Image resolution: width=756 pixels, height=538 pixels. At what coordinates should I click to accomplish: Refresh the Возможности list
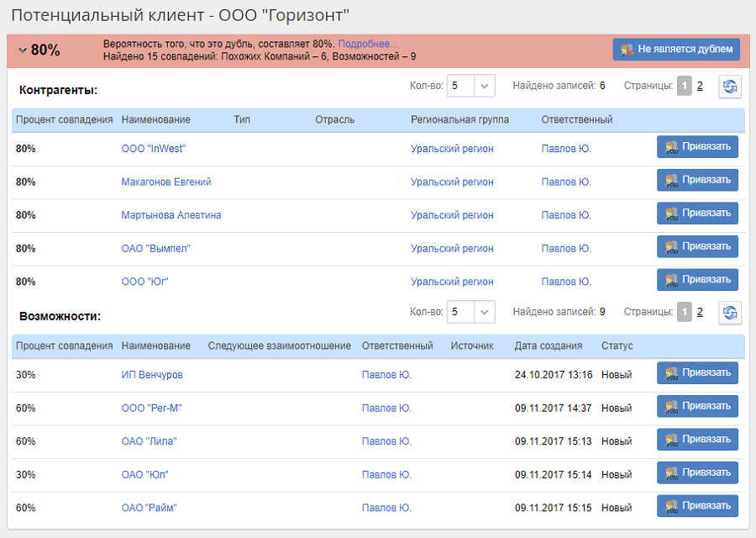[x=729, y=313]
